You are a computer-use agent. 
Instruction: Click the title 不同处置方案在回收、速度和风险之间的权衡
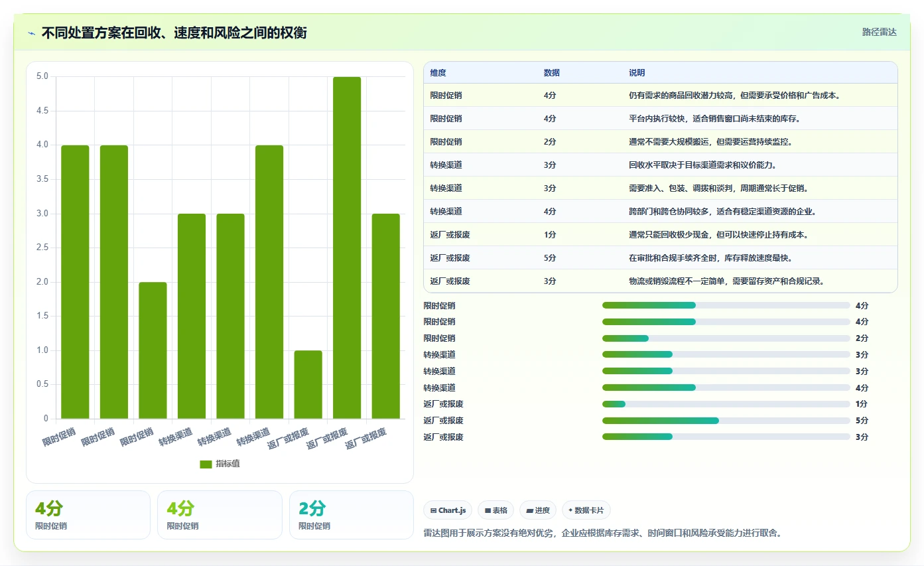pos(174,33)
